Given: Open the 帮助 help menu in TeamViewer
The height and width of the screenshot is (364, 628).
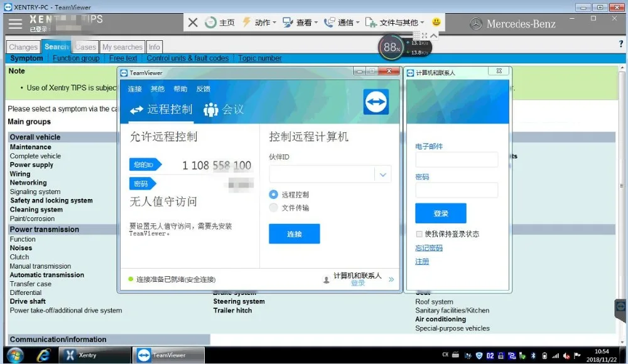Looking at the screenshot, I should (180, 89).
